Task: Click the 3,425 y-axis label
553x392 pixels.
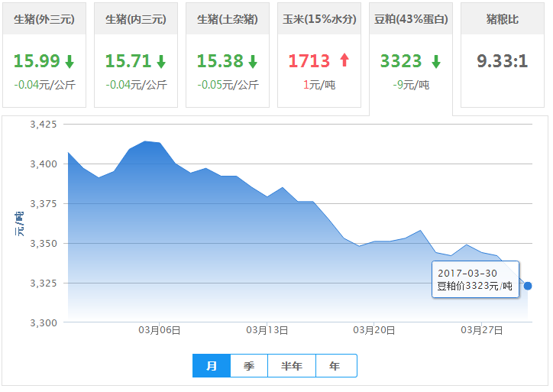Action: pos(44,125)
